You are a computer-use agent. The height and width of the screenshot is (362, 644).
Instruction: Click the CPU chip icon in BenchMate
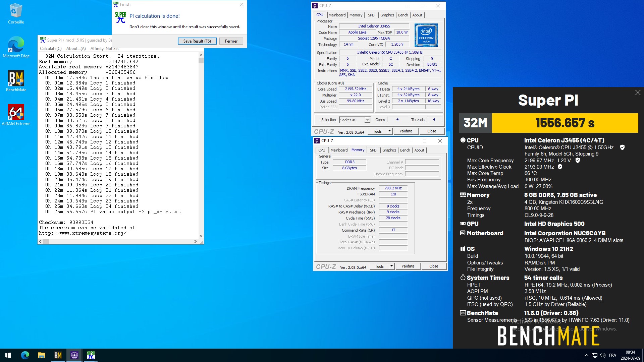pos(463,140)
